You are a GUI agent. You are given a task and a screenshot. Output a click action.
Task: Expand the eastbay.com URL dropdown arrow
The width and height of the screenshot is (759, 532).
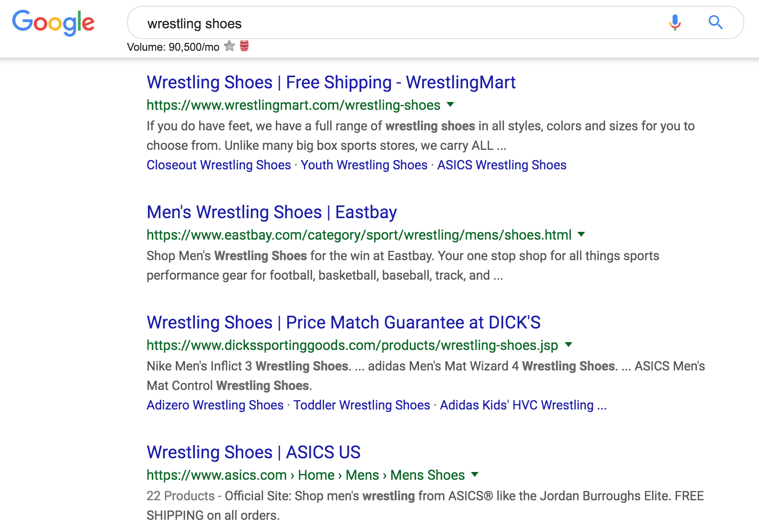pos(581,234)
